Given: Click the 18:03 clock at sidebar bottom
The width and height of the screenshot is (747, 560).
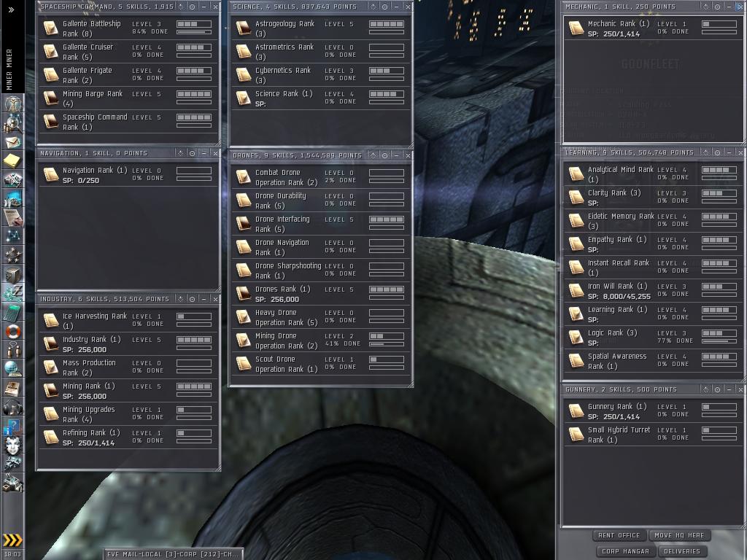Looking at the screenshot, I should (13, 554).
